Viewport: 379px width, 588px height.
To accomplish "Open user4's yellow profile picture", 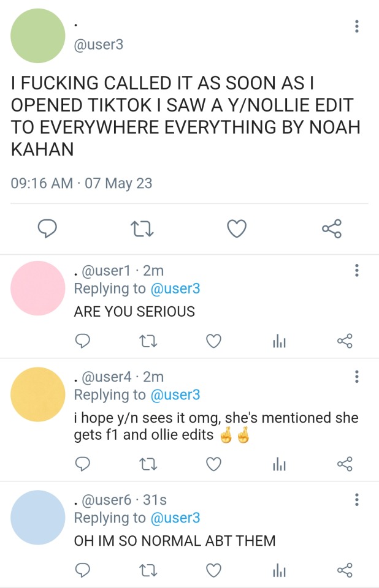I will pos(38,394).
